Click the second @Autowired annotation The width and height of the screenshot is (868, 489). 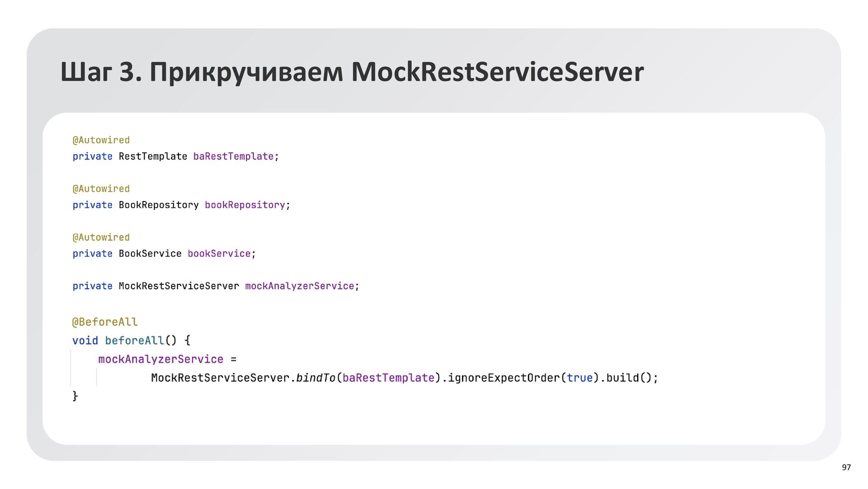(x=101, y=189)
